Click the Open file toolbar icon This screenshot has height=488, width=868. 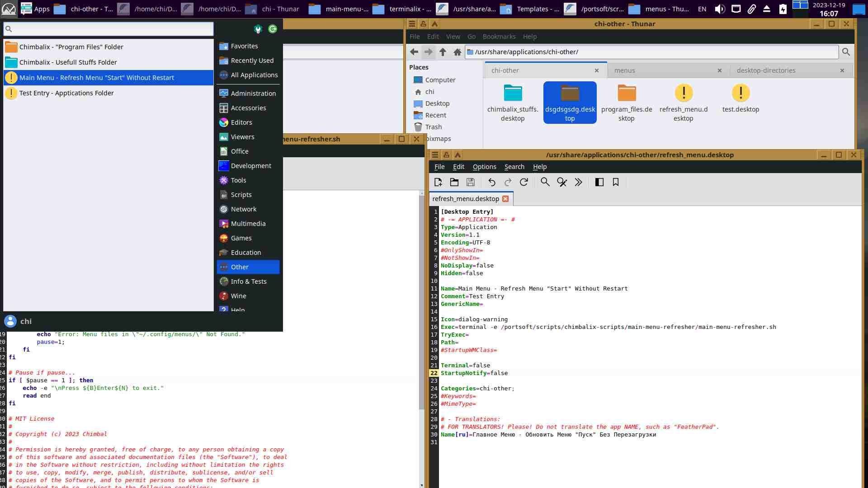(x=454, y=182)
